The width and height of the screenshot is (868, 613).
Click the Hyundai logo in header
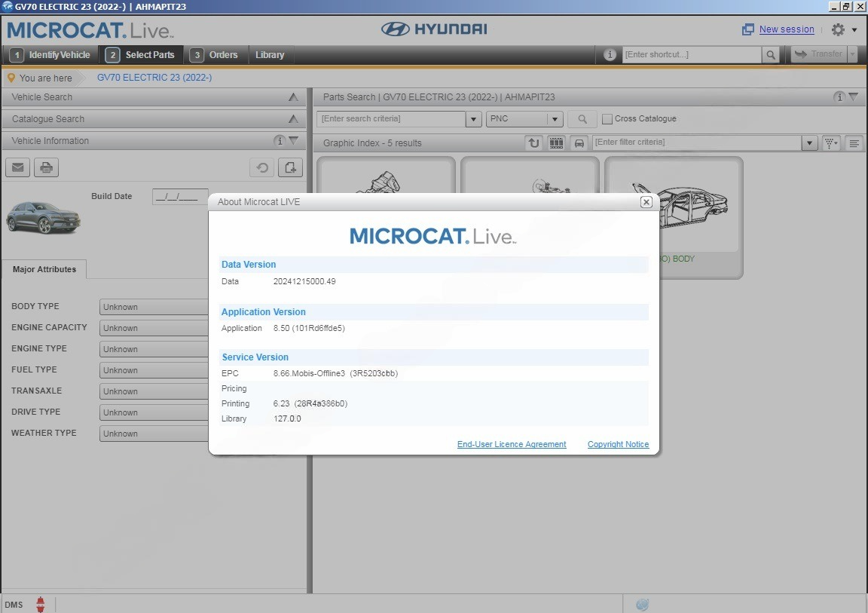point(434,29)
